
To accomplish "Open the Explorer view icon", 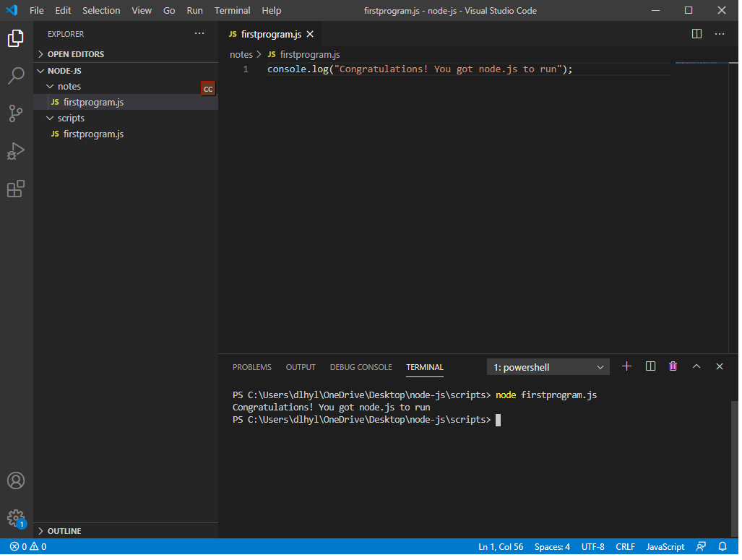I will (x=16, y=38).
